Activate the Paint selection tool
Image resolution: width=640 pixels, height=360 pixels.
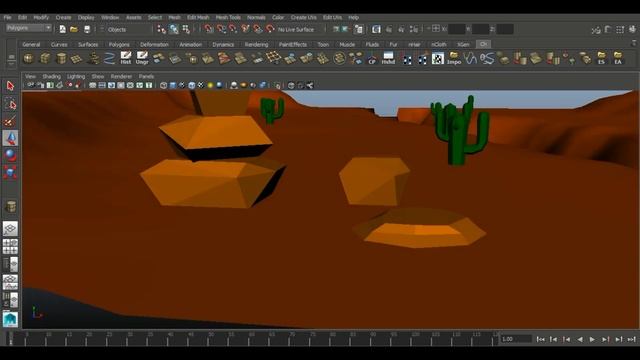10,121
